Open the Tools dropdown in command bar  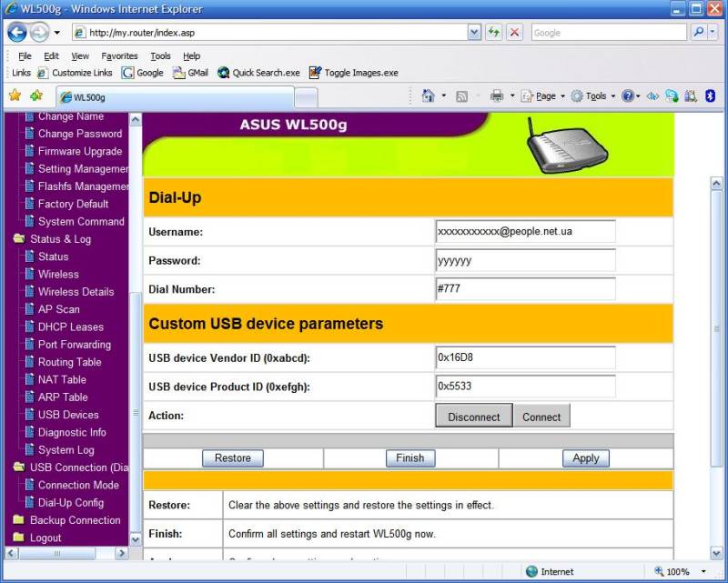tap(596, 95)
